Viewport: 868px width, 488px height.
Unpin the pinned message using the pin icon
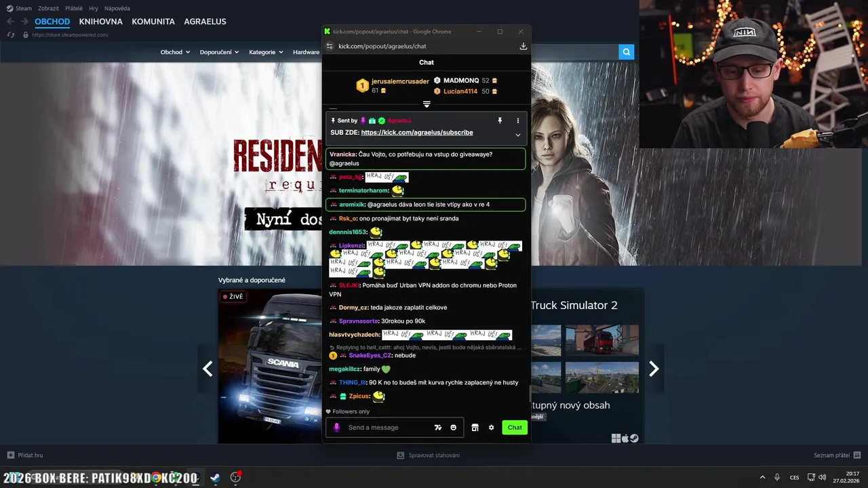coord(500,121)
